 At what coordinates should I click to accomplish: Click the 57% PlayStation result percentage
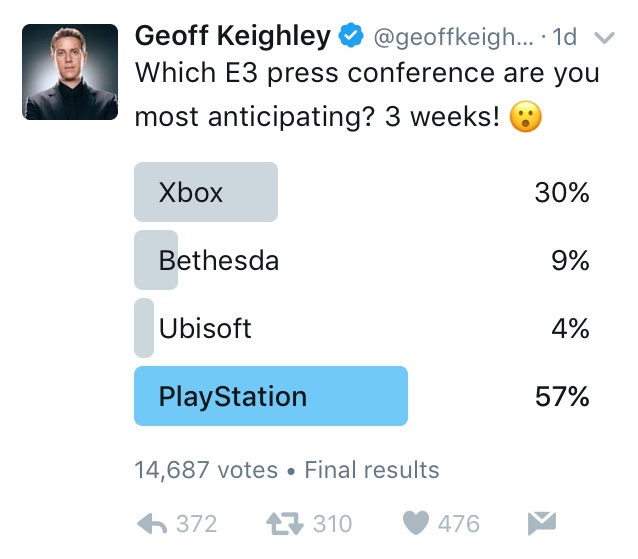pyautogui.click(x=562, y=396)
